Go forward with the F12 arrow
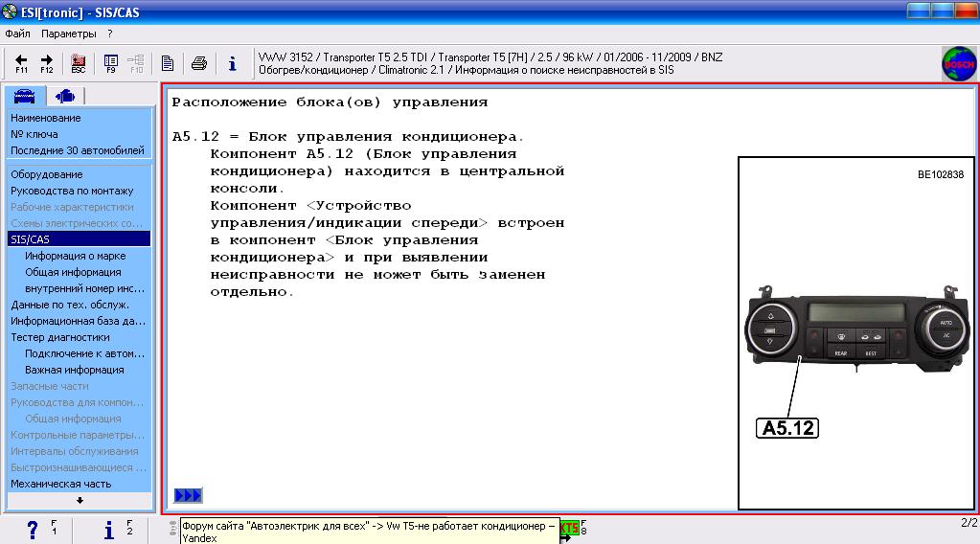The width and height of the screenshot is (980, 544). click(47, 63)
